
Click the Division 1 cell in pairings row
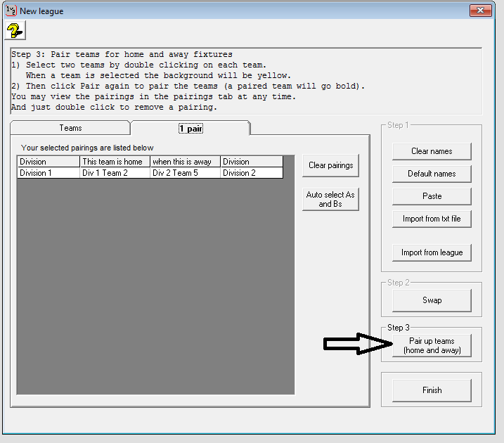pyautogui.click(x=49, y=173)
